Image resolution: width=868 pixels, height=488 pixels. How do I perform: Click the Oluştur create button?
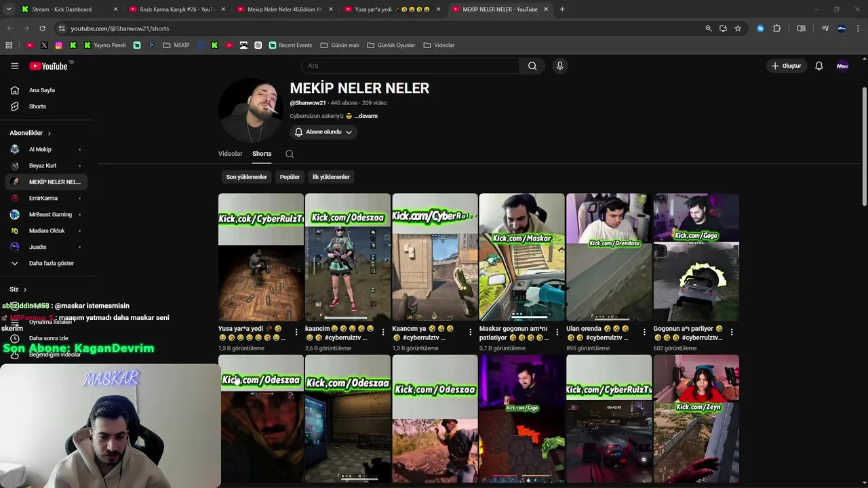pyautogui.click(x=787, y=66)
